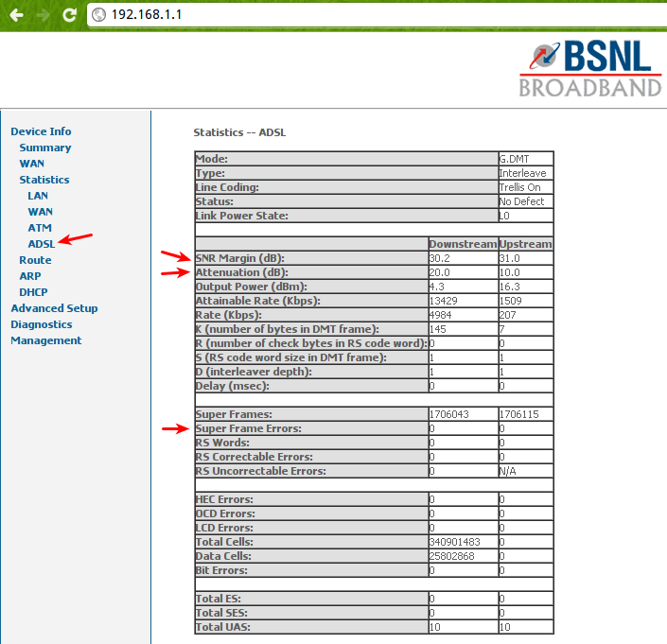Click the browser forward arrow button

(43, 15)
